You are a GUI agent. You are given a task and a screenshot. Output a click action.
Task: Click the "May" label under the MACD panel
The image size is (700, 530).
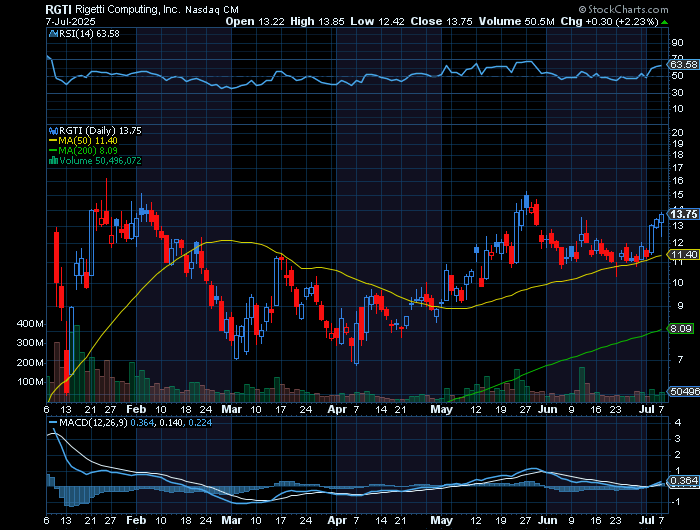pos(442,520)
